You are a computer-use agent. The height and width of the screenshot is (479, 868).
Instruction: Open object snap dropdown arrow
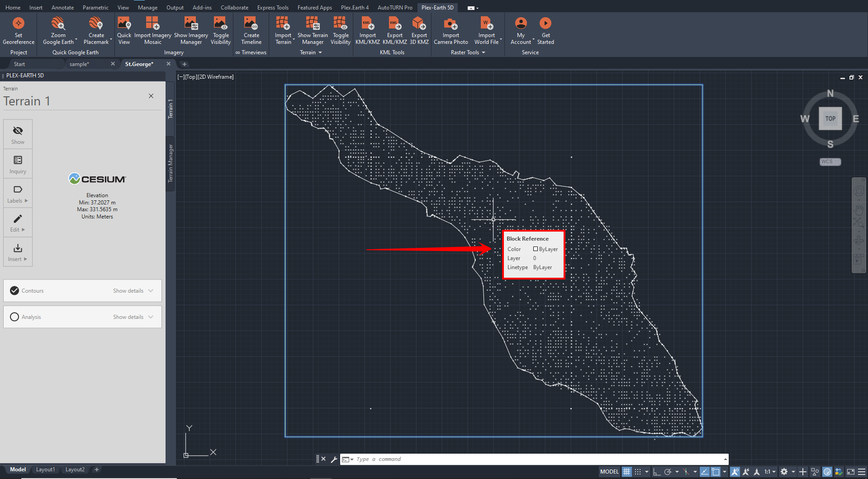(725, 472)
